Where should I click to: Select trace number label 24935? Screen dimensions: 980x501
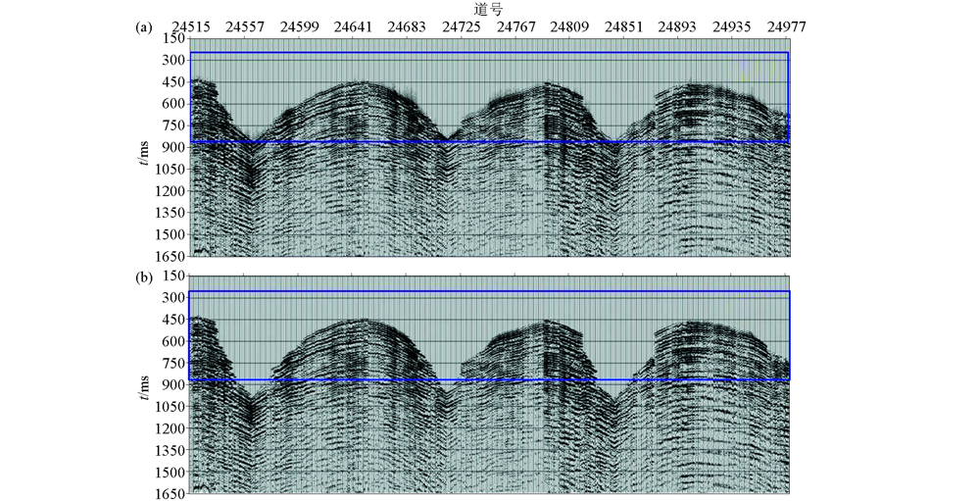click(732, 26)
